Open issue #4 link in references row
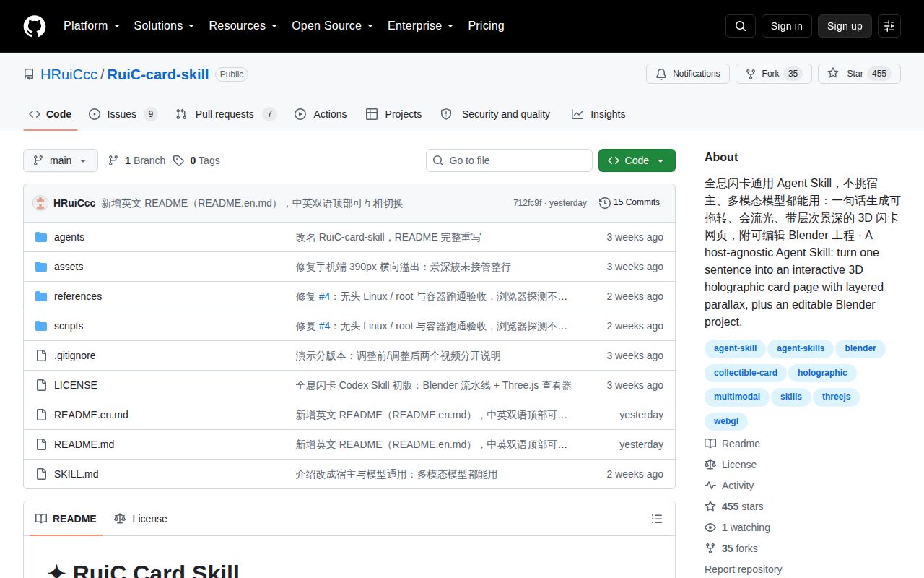The width and height of the screenshot is (924, 578). (324, 296)
